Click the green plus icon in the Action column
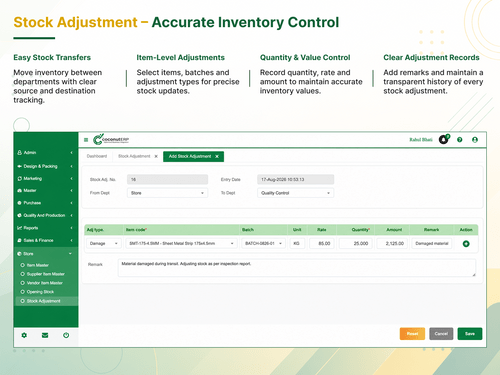This screenshot has width=500, height=375. tap(466, 244)
